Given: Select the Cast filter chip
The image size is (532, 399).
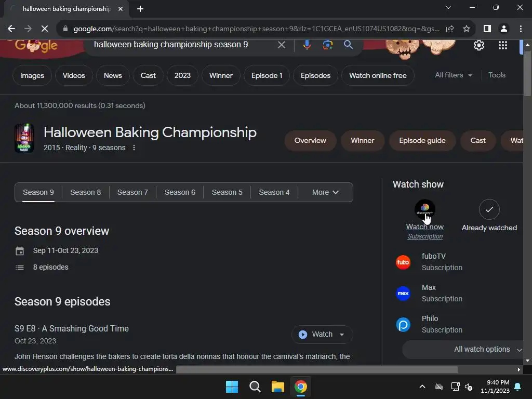Looking at the screenshot, I should click(x=148, y=75).
